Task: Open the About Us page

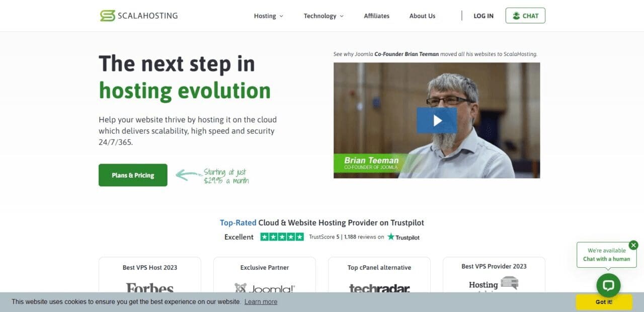Action: [x=422, y=16]
